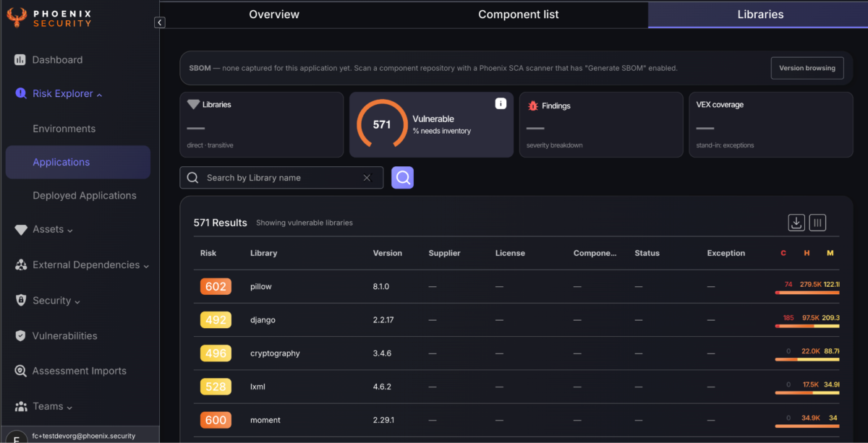Sort by the Version column header
Viewport: 868px width, 443px height.
(x=388, y=254)
